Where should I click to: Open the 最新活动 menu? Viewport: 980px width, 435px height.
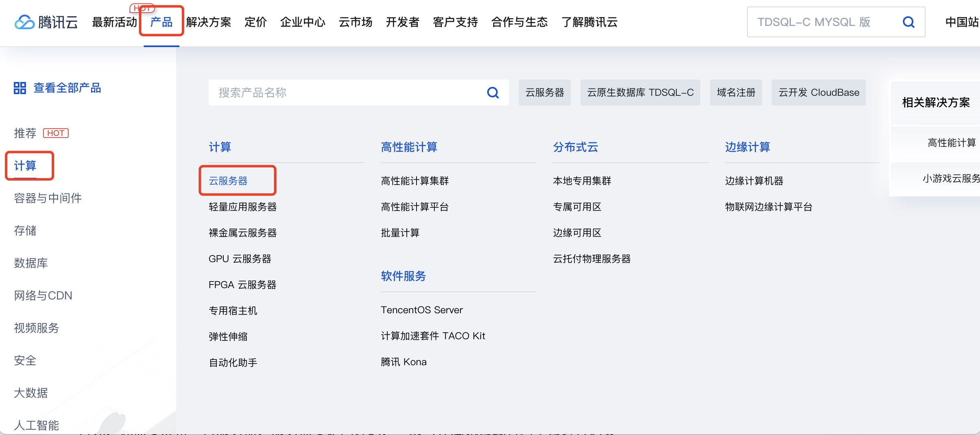(114, 22)
